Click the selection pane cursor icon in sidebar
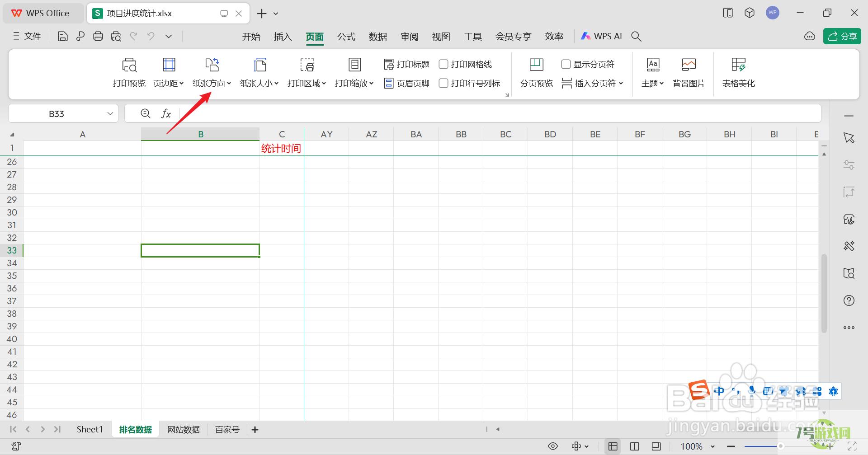Screen dimensions: 868x455 coord(849,138)
